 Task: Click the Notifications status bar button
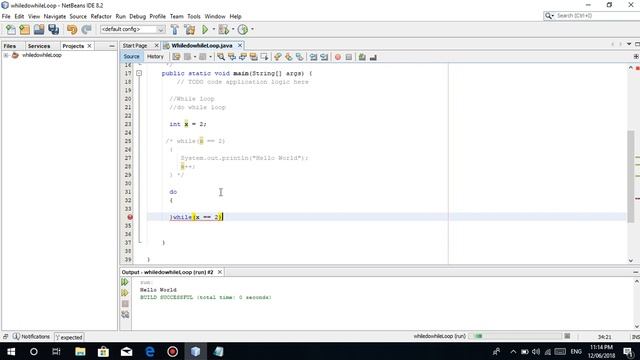point(31,337)
